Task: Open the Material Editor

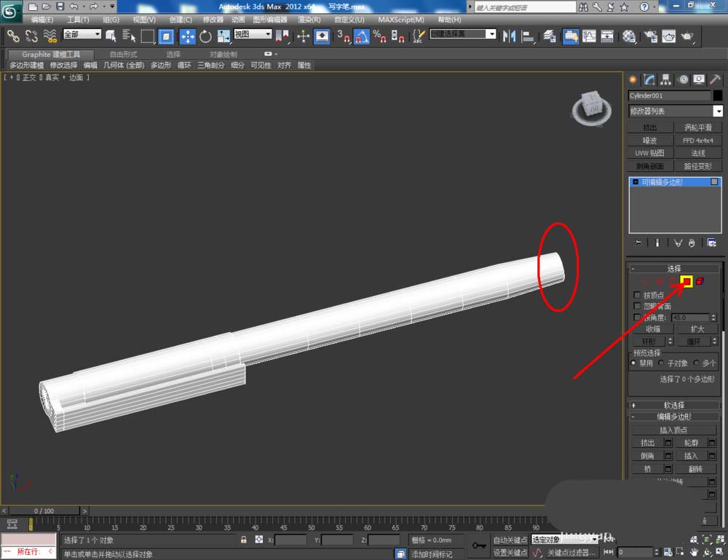Action: 629,36
